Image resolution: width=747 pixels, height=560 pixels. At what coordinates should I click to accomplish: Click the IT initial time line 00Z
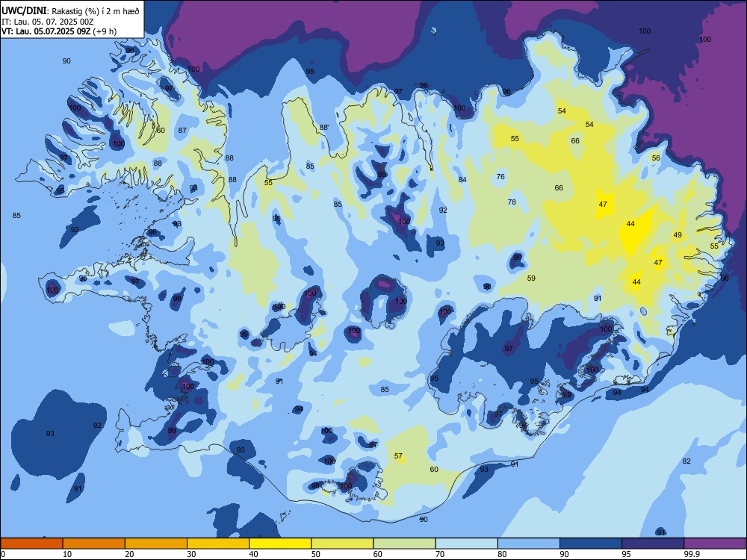point(47,22)
